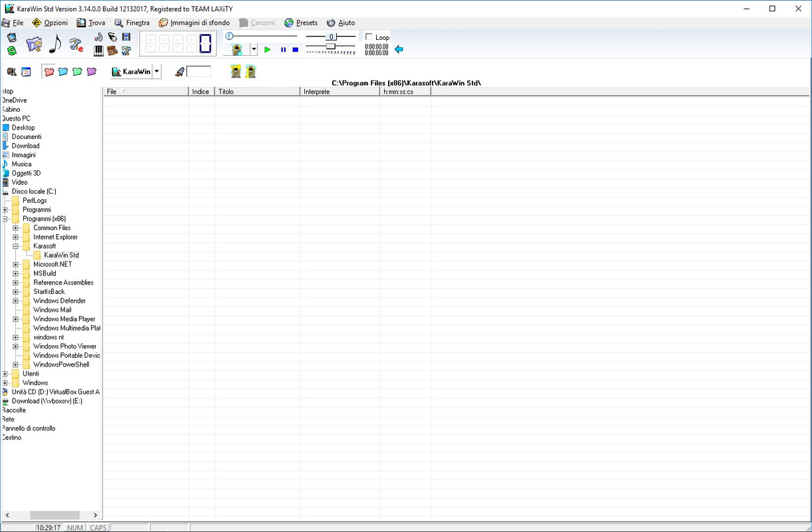Open the Aiuto menu

coord(341,23)
